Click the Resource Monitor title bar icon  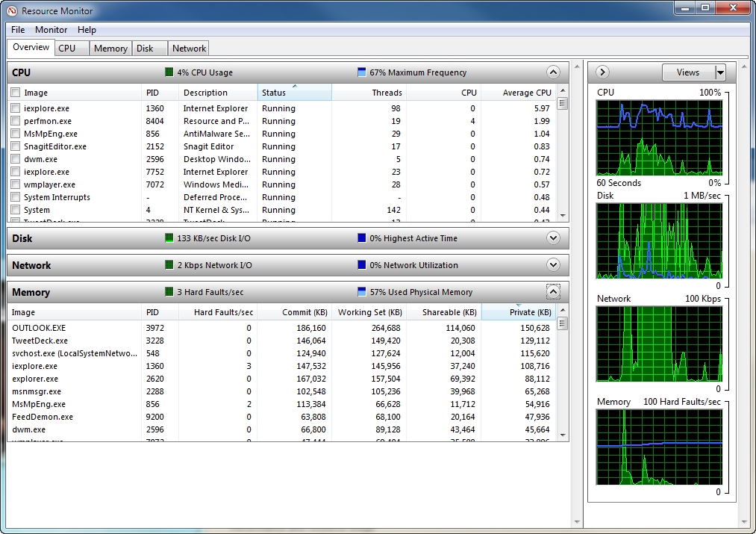tap(11, 10)
